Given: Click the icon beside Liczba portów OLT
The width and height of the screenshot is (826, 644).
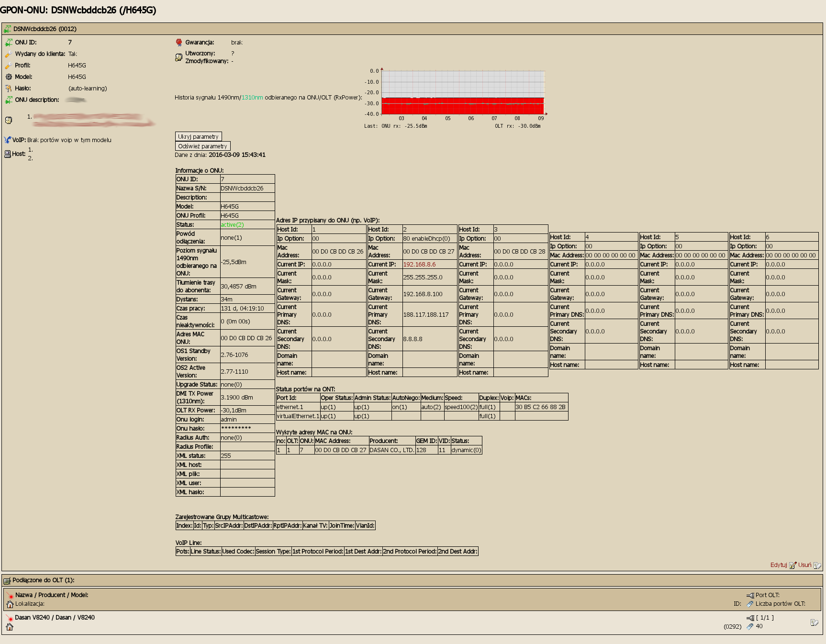Looking at the screenshot, I should pos(750,604).
